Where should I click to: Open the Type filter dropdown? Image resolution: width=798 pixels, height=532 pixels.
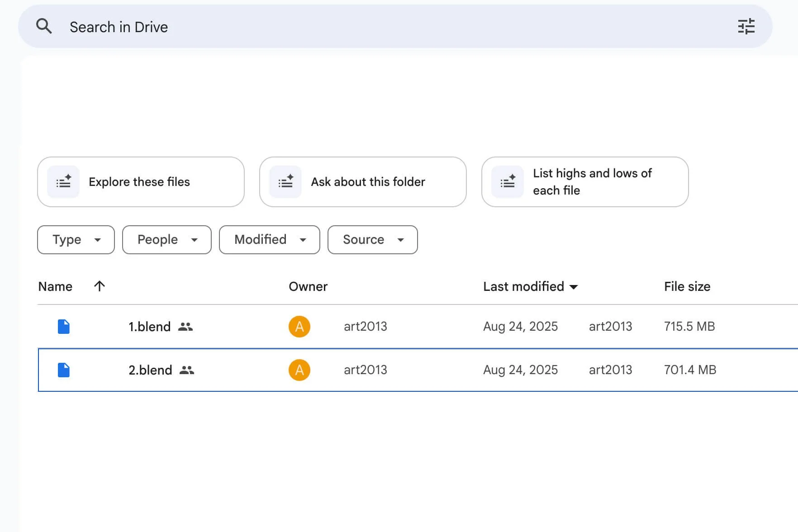coord(76,240)
